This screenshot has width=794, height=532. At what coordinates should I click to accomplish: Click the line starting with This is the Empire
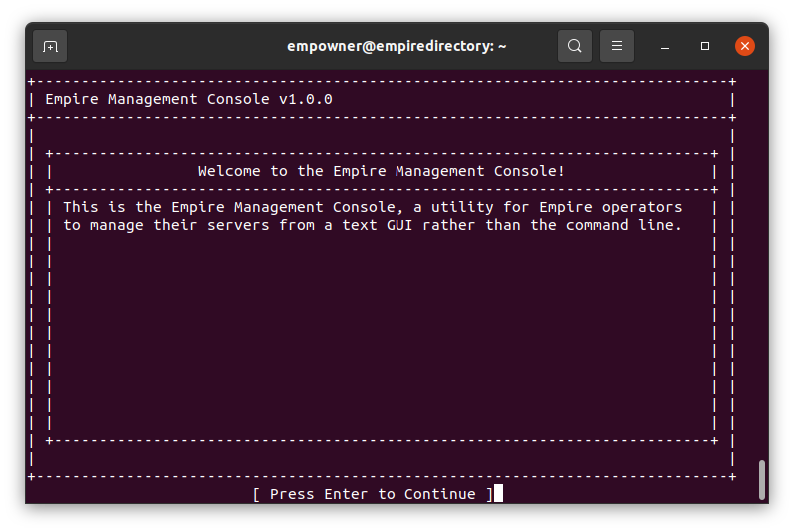point(373,207)
